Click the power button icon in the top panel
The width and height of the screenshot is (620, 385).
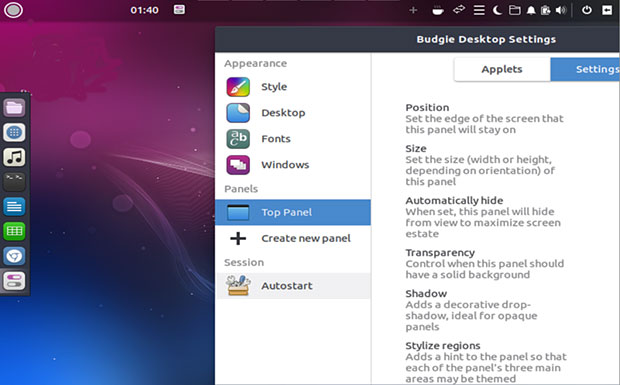587,10
